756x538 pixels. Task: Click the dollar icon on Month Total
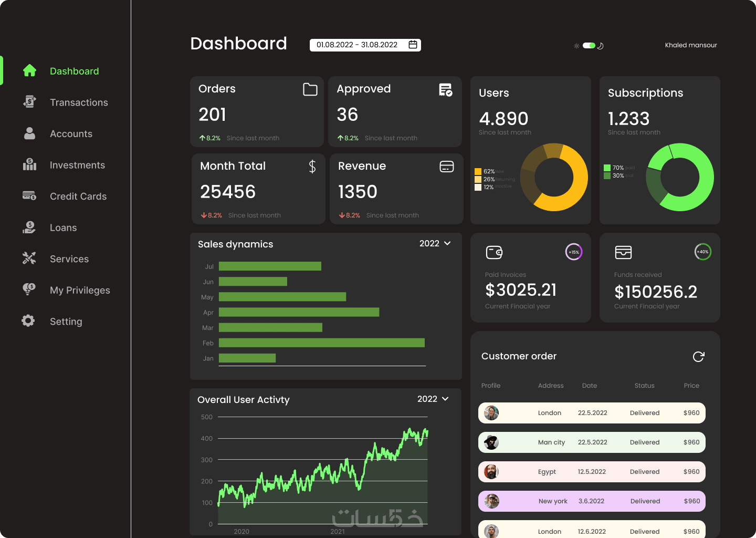pos(312,167)
